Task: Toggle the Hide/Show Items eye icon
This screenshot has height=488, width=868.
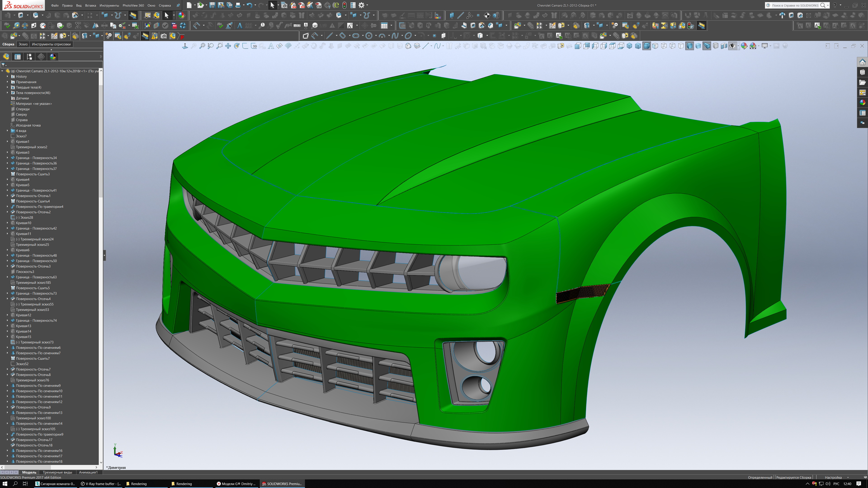Action: pyautogui.click(x=733, y=46)
